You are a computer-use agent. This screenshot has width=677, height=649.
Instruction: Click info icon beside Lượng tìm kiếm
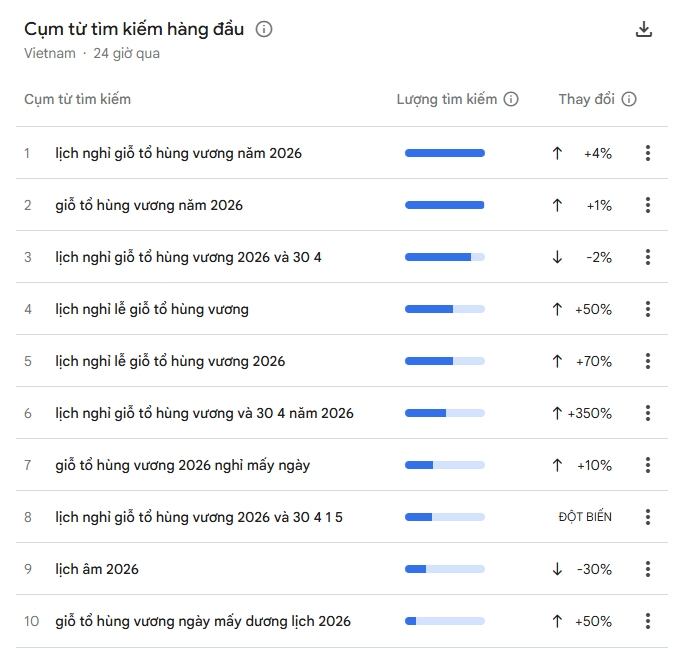(511, 99)
